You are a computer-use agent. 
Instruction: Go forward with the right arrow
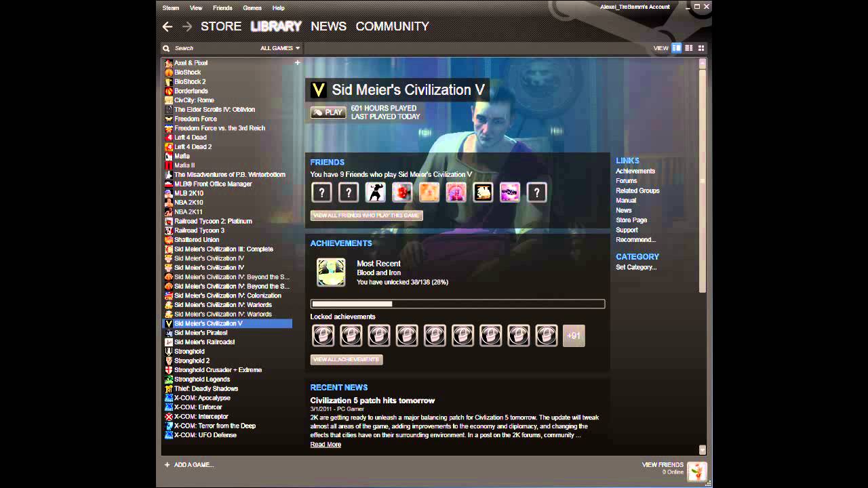pyautogui.click(x=187, y=26)
